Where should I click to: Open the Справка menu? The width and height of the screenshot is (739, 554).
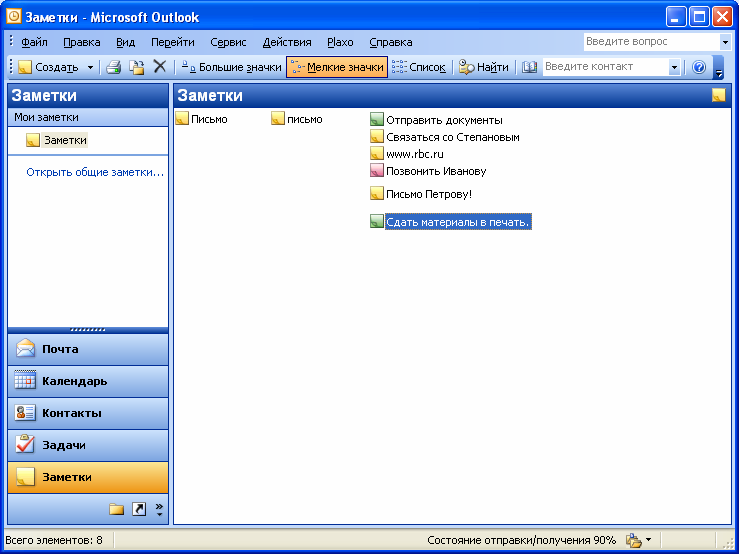[x=391, y=42]
